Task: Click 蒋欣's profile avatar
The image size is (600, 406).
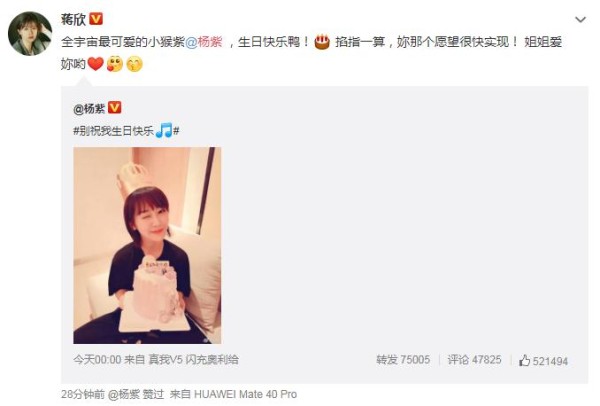Action: (30, 33)
